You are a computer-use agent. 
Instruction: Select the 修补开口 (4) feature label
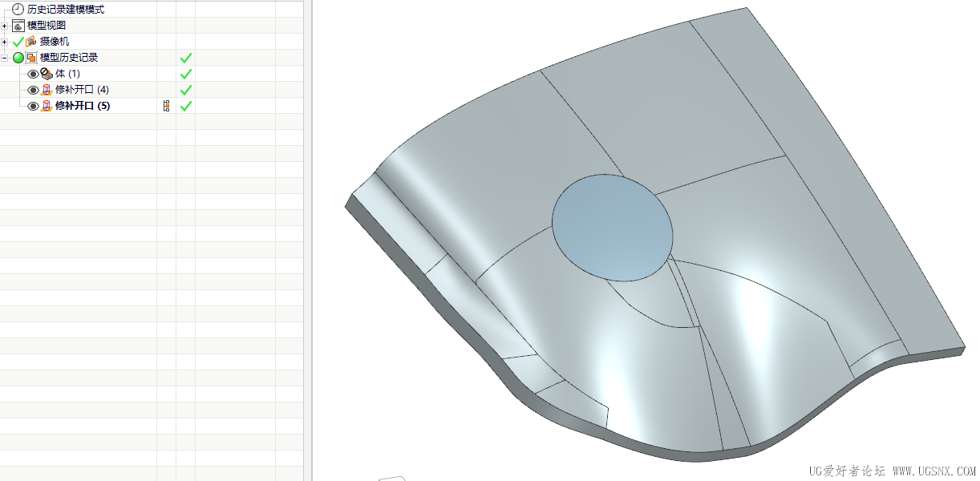pos(82,90)
